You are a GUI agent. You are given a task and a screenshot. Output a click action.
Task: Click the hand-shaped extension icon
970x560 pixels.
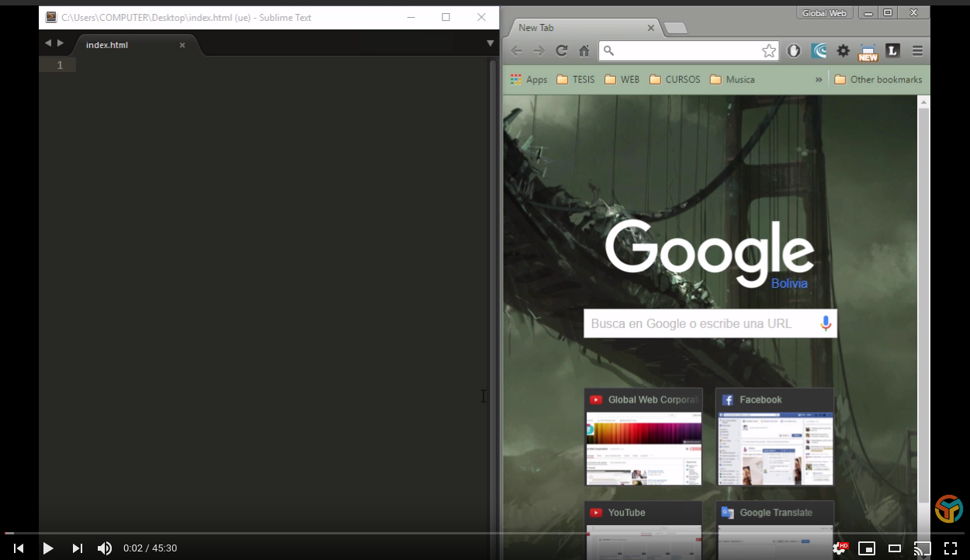[x=794, y=51]
